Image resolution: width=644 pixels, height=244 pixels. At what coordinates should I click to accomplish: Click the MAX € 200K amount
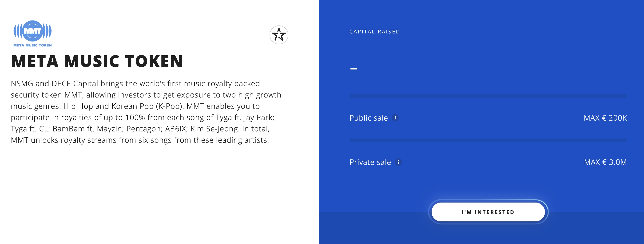(x=605, y=118)
